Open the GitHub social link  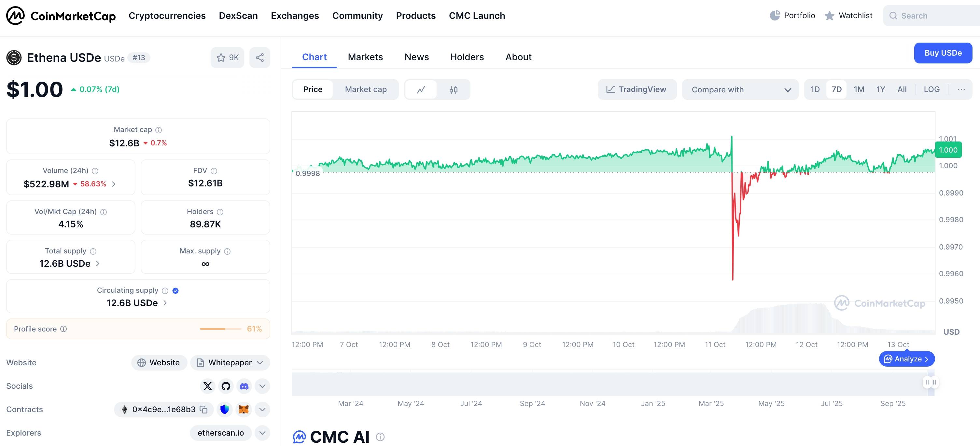click(226, 386)
